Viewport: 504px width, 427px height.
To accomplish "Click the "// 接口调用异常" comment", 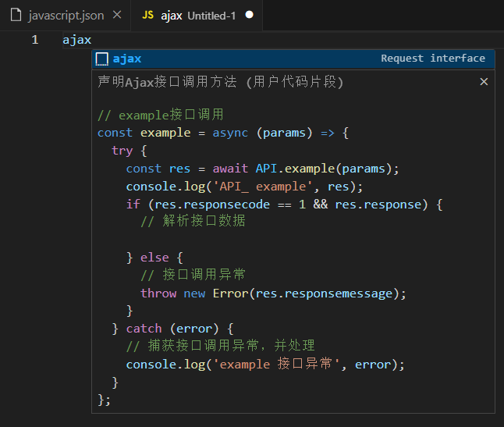I will [x=193, y=275].
